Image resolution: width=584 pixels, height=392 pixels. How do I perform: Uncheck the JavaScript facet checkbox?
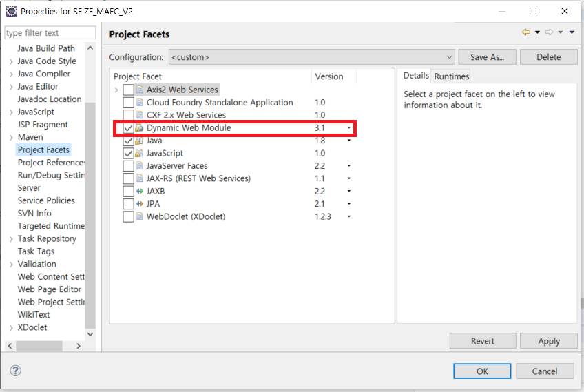click(129, 154)
